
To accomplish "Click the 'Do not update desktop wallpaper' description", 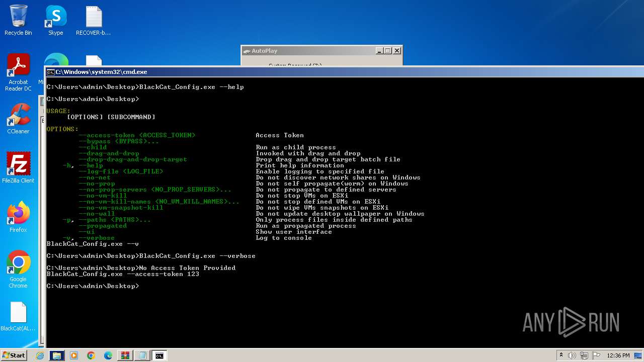I will click(340, 214).
